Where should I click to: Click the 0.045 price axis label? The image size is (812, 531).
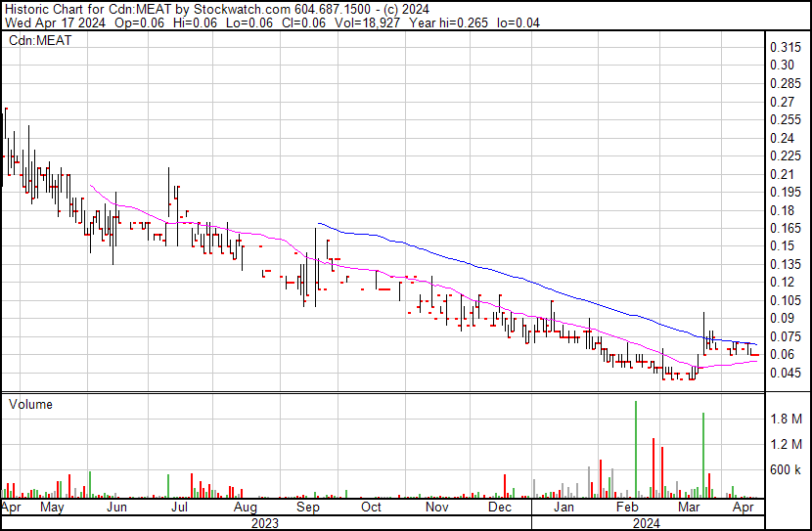(787, 373)
